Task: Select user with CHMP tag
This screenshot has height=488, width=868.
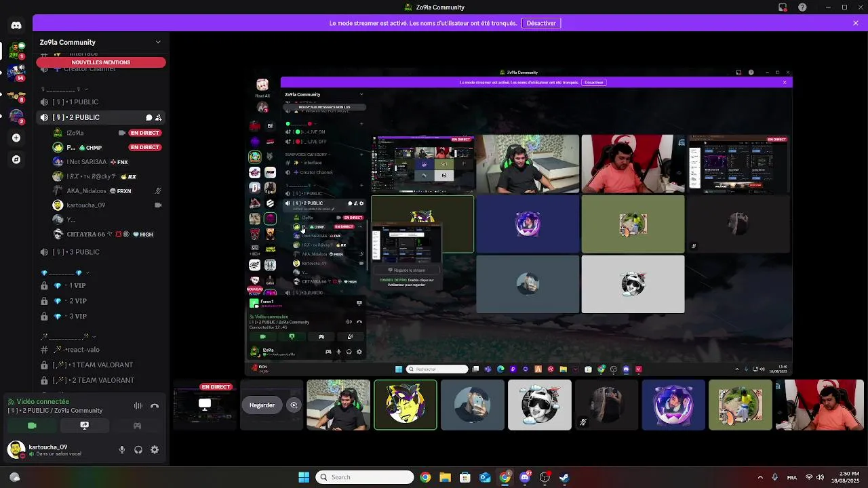Action: (x=107, y=148)
